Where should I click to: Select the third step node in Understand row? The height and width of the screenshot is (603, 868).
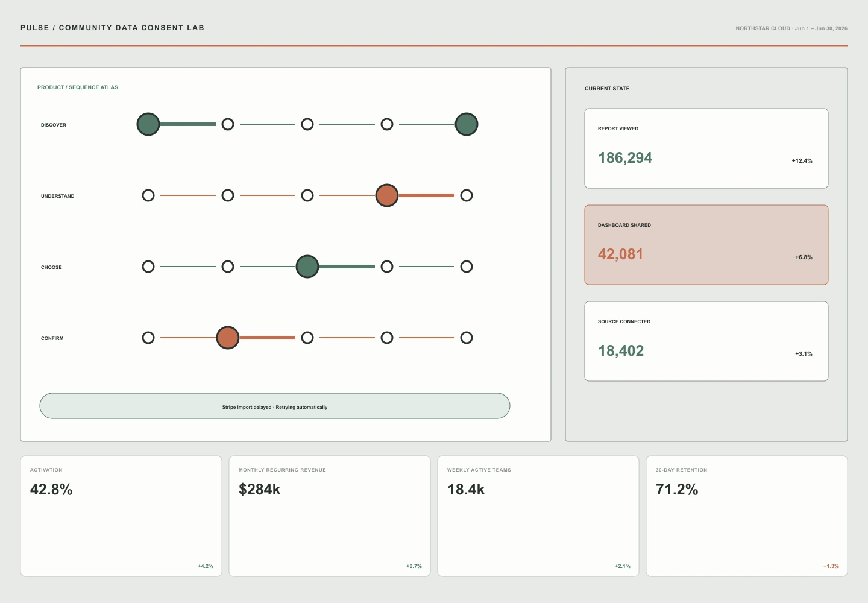(x=307, y=195)
